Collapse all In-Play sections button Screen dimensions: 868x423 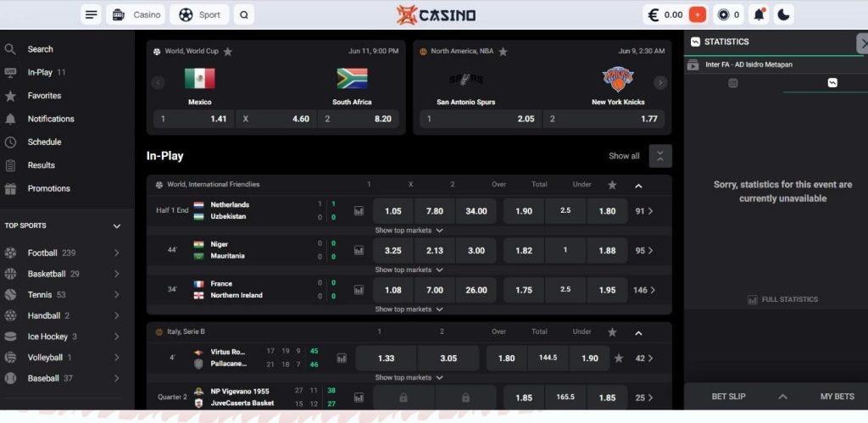pyautogui.click(x=660, y=156)
